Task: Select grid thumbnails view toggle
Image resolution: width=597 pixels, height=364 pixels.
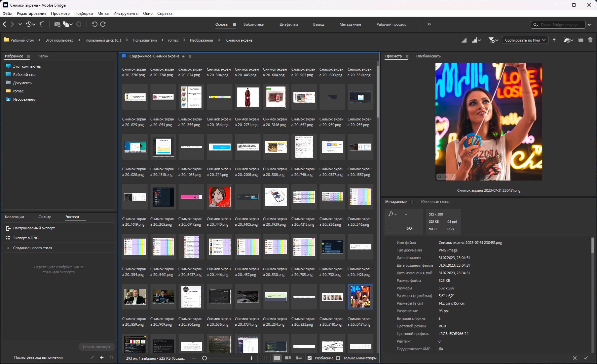Action: (277, 358)
